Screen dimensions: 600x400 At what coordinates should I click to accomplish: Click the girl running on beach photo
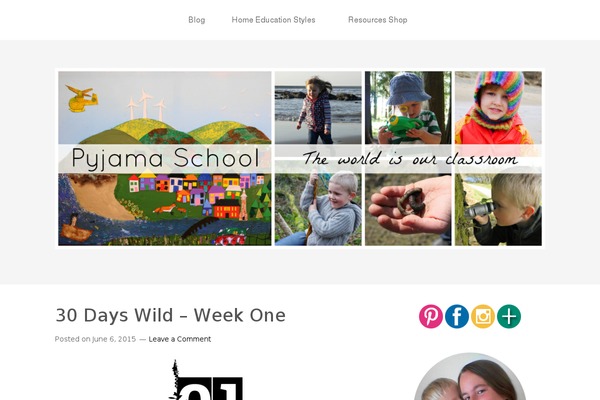[x=318, y=108]
